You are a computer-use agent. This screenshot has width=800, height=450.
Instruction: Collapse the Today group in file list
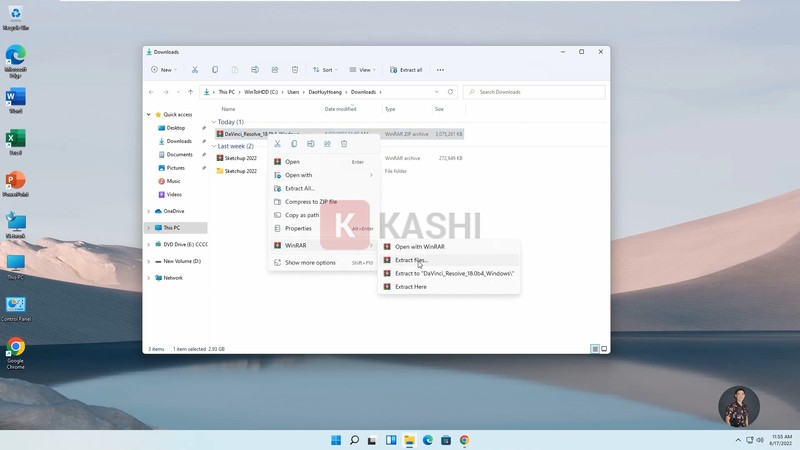pyautogui.click(x=214, y=122)
